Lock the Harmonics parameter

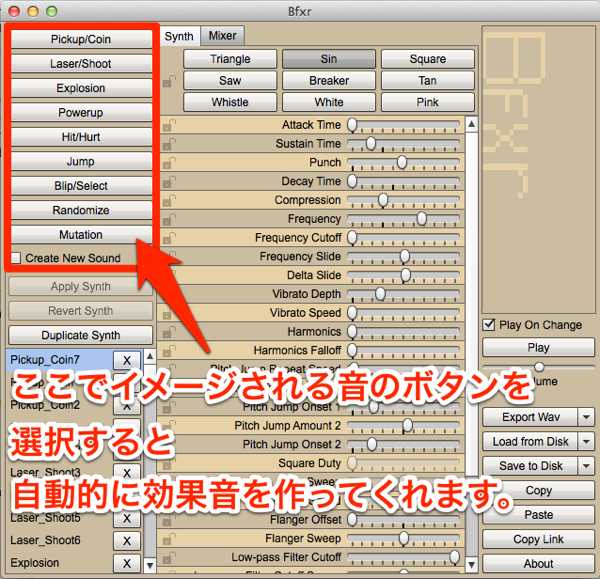click(169, 332)
